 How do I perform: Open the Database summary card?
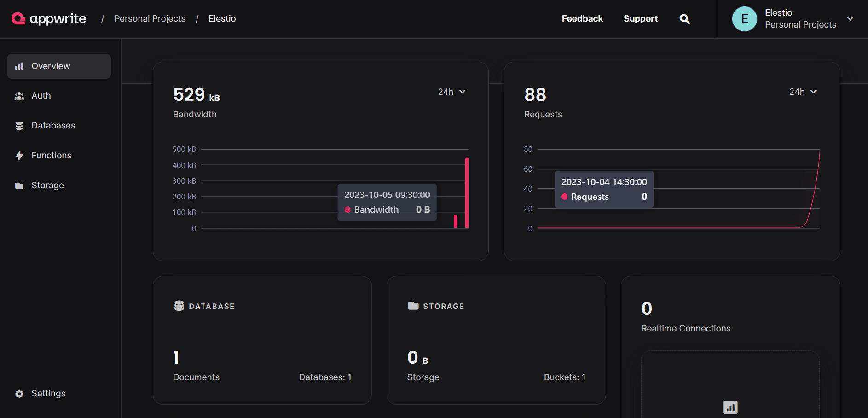262,340
